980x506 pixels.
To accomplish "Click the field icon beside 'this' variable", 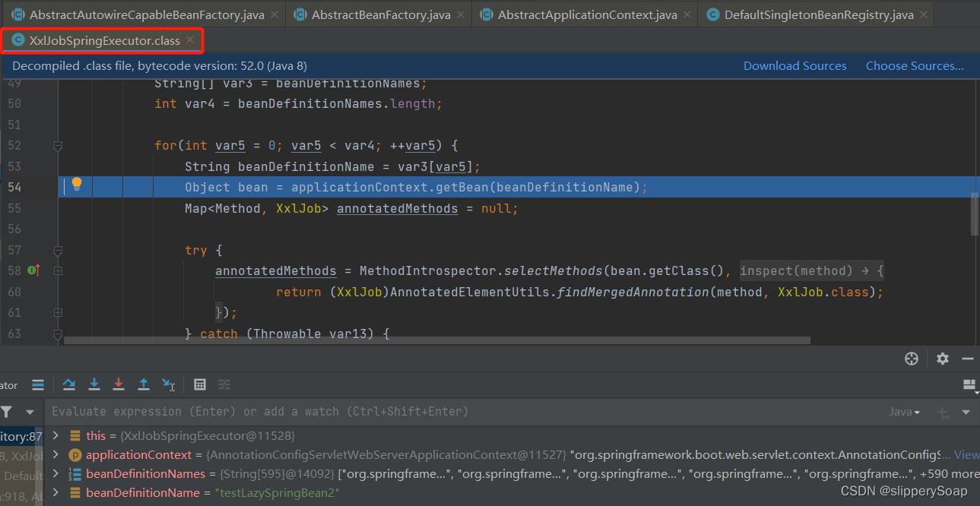I will pos(75,436).
